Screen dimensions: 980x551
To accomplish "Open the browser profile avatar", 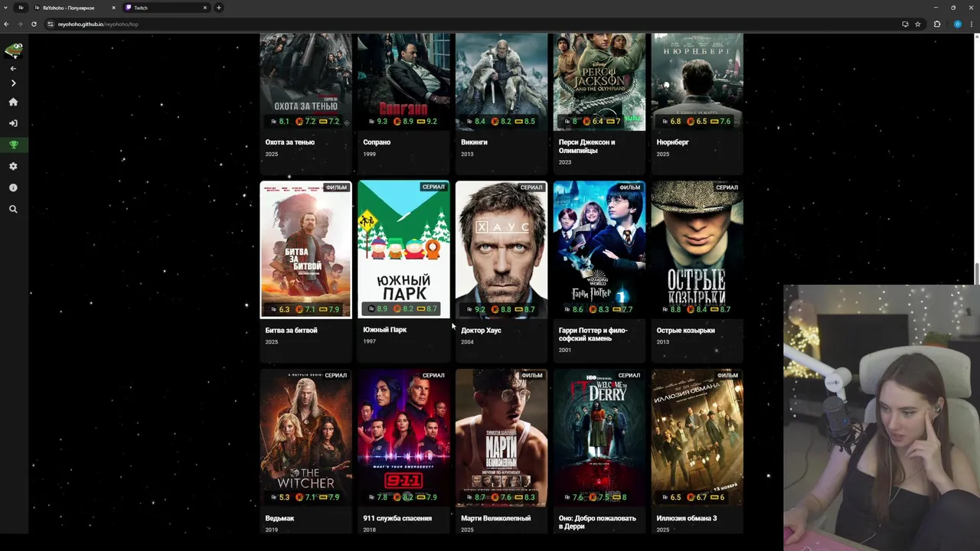I will pos(957,24).
